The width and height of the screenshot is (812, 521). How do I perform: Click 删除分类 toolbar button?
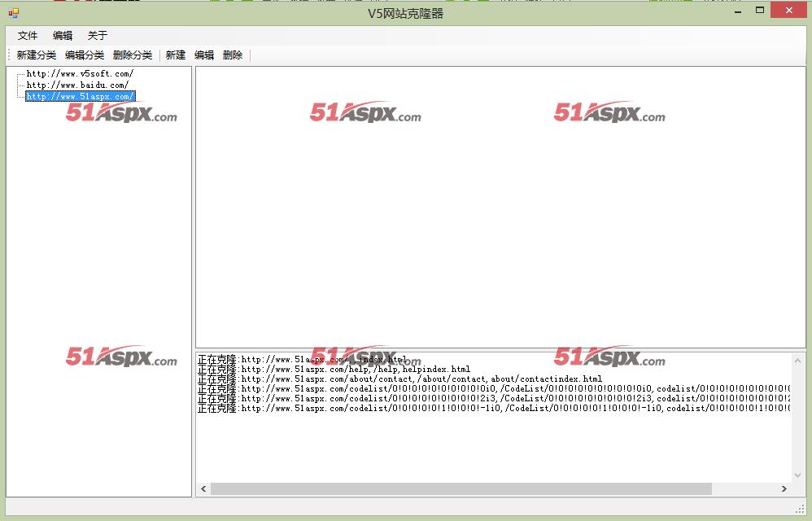coord(133,55)
